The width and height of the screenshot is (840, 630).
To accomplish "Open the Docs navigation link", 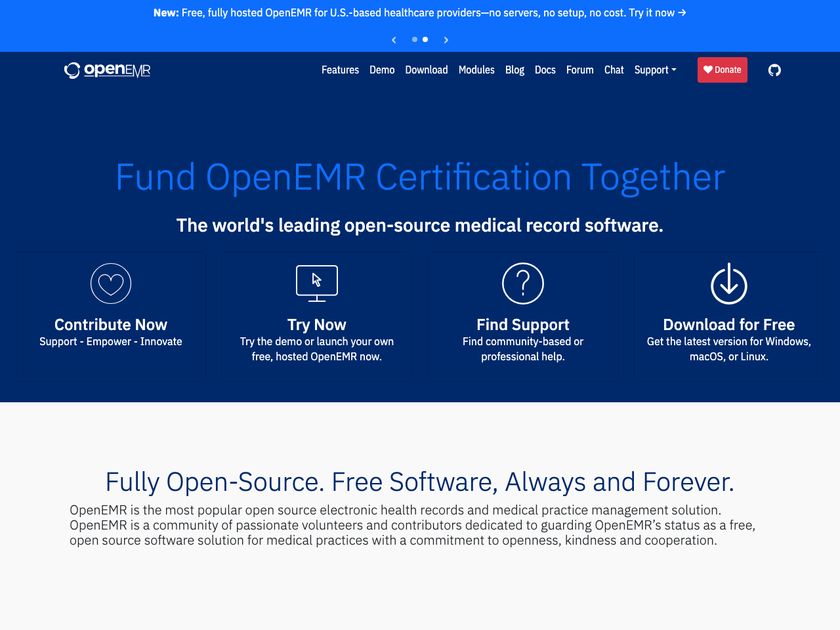I will (545, 69).
